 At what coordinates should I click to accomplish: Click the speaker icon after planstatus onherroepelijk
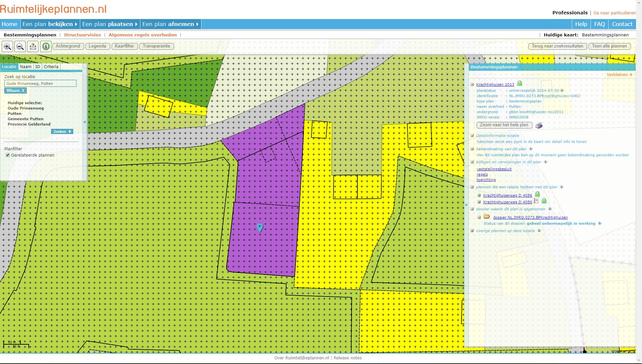[x=562, y=90]
